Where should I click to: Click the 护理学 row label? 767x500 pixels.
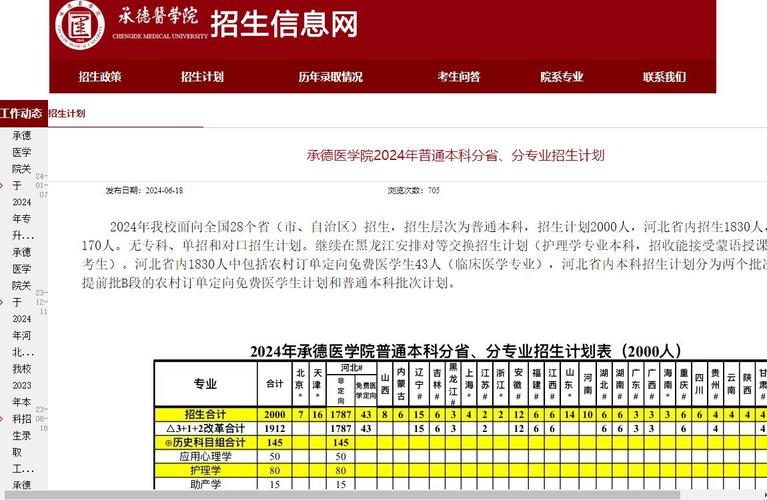point(205,471)
